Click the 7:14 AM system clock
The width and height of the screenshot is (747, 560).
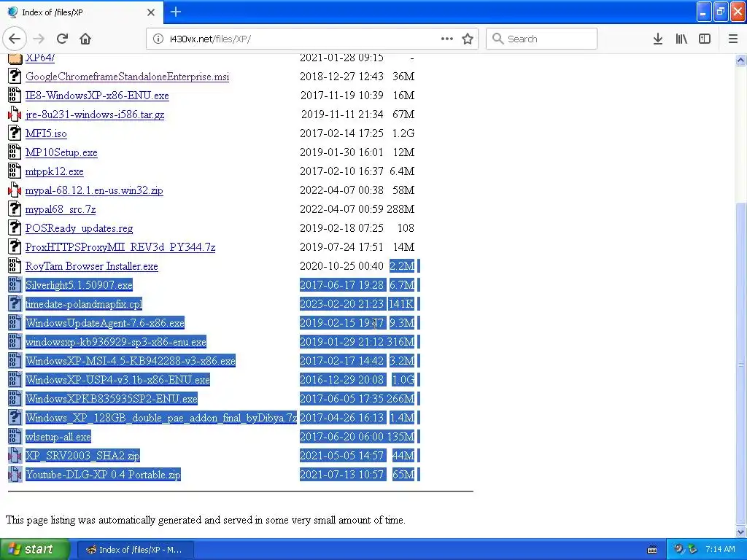720,549
